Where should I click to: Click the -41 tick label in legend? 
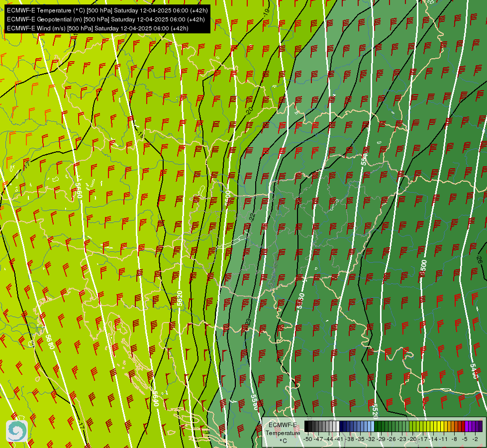click(339, 440)
